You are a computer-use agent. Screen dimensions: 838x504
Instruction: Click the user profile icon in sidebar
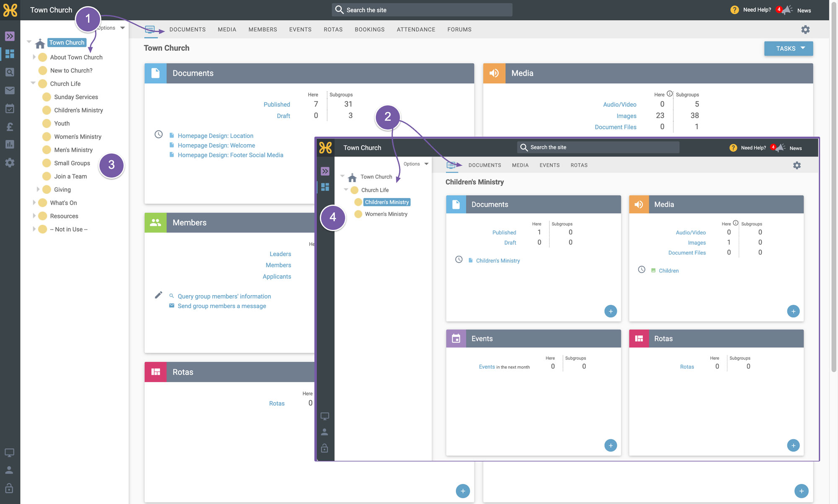9,470
